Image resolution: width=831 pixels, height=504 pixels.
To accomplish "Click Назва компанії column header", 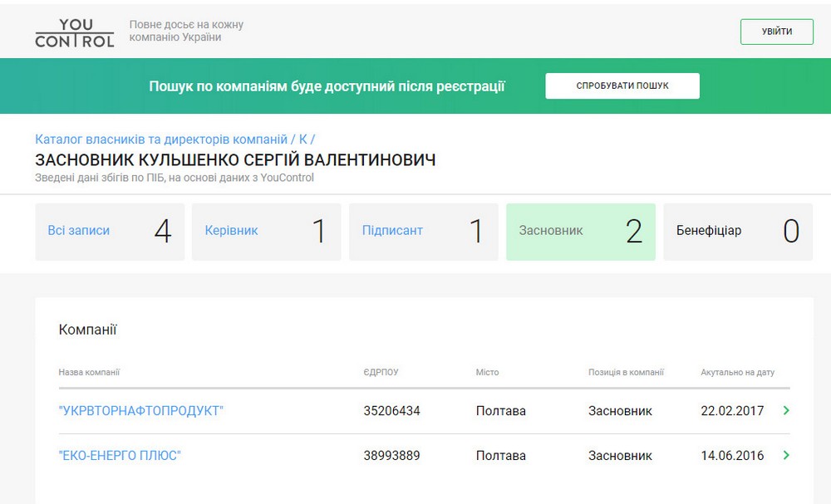I will (x=89, y=372).
